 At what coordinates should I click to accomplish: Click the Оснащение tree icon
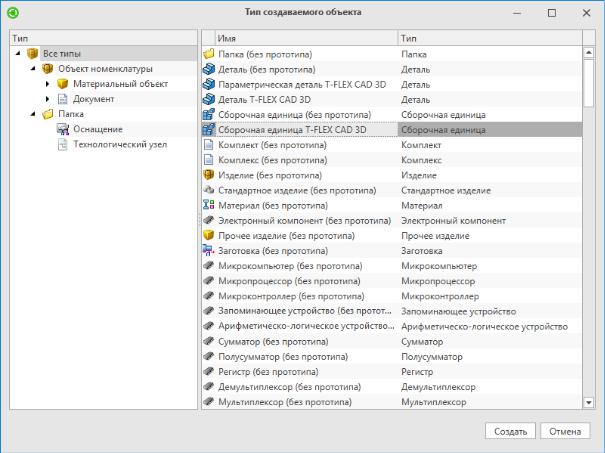(63, 129)
